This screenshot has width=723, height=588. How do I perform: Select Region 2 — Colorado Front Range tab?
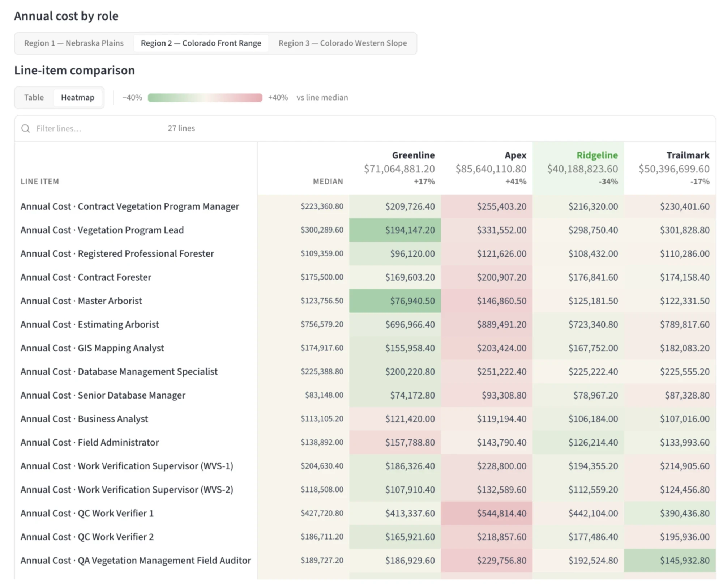click(201, 43)
